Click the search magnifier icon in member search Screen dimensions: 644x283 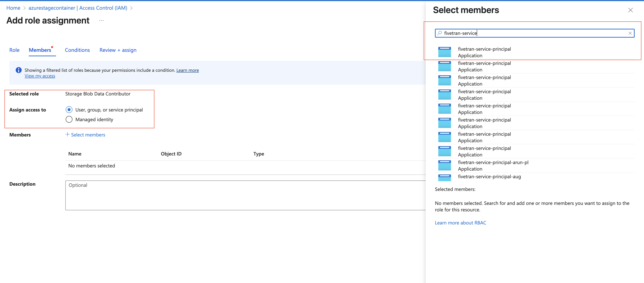click(x=439, y=33)
